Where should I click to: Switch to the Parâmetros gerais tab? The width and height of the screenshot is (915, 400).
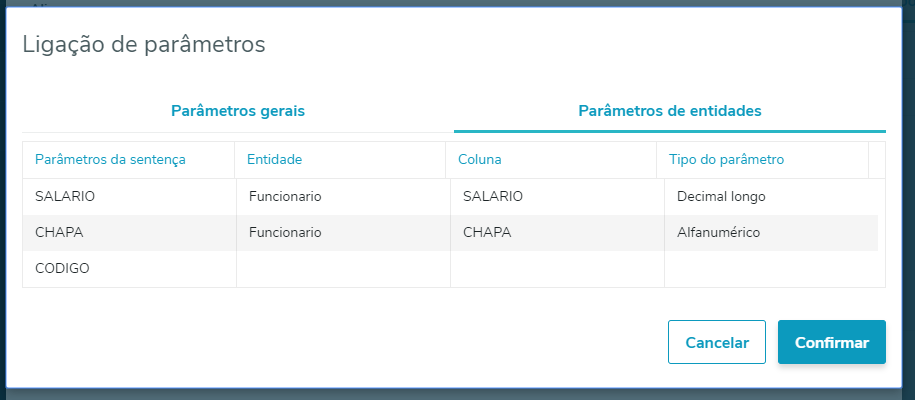coord(238,111)
